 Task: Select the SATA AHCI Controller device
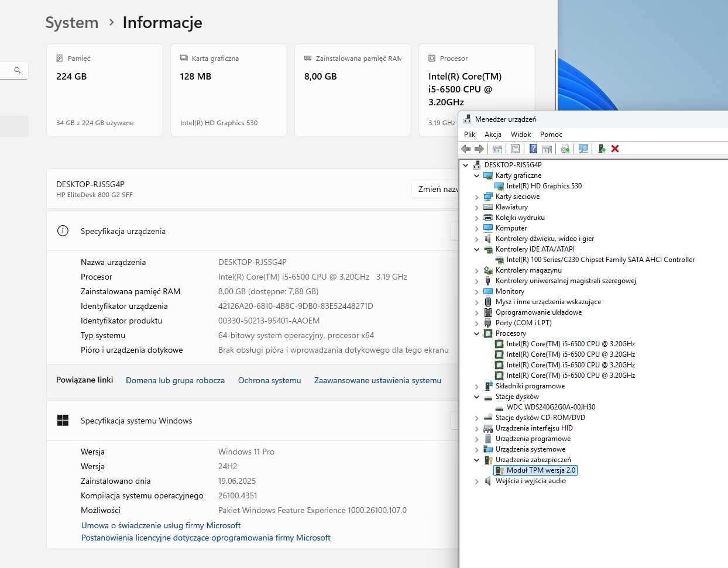[x=600, y=260]
